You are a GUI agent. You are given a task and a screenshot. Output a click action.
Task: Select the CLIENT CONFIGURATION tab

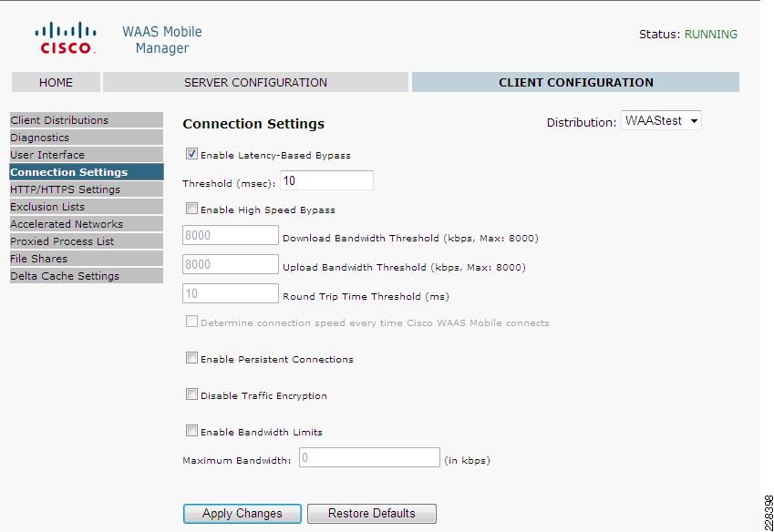(575, 82)
